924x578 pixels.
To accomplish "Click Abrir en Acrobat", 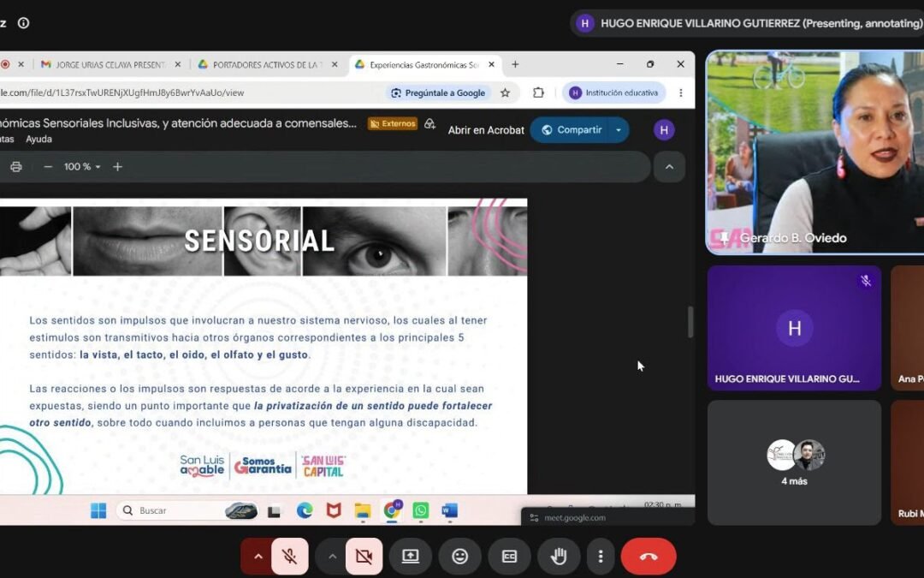I will [486, 130].
